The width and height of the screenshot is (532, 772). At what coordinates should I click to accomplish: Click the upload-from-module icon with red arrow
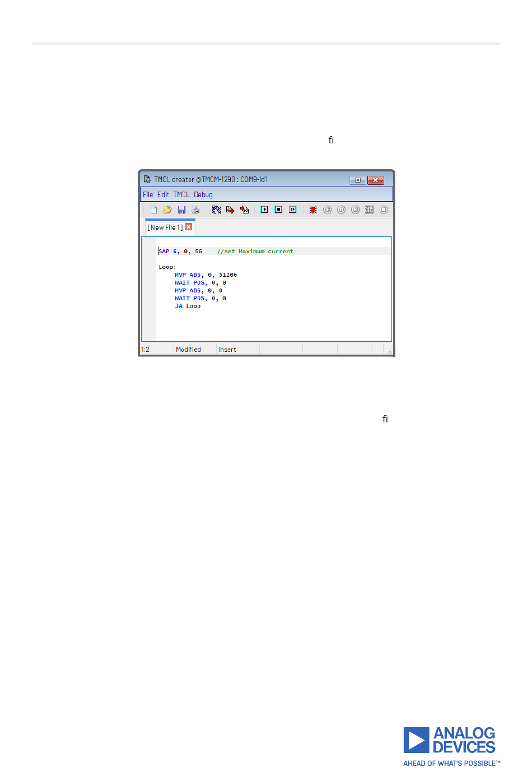244,210
